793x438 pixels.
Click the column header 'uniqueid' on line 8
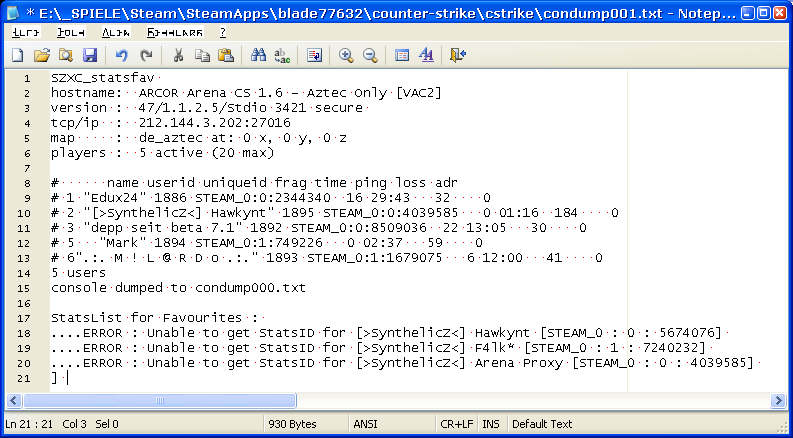[236, 183]
